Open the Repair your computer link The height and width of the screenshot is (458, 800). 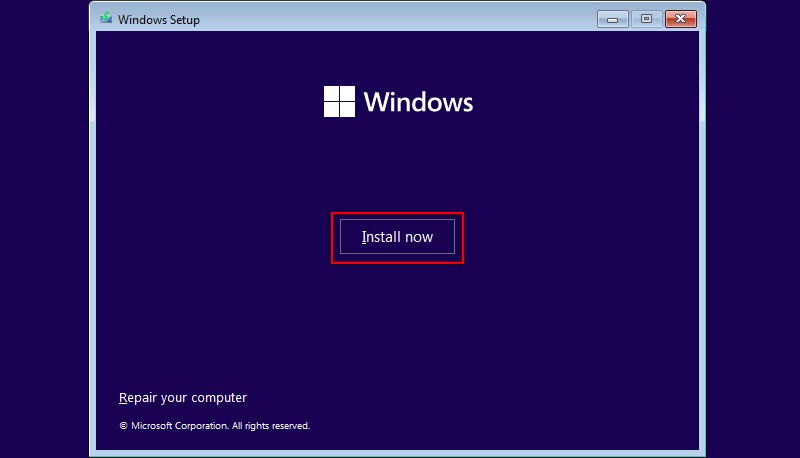click(x=183, y=397)
